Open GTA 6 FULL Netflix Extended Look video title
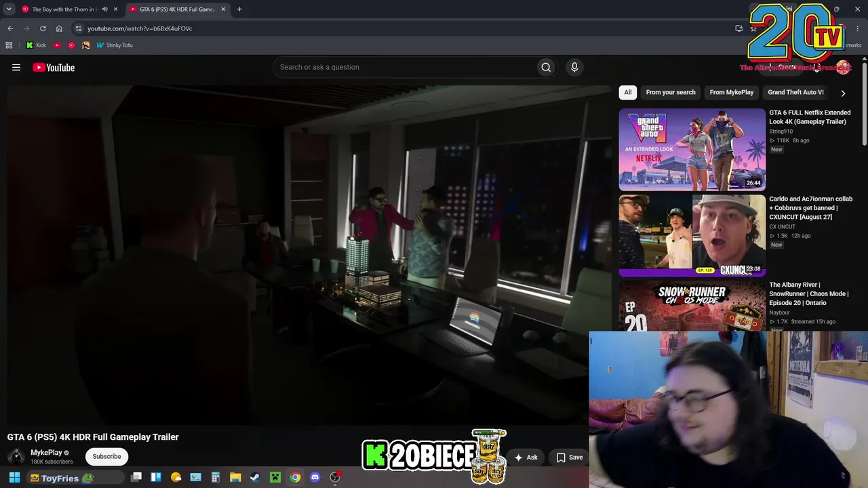 coord(810,117)
